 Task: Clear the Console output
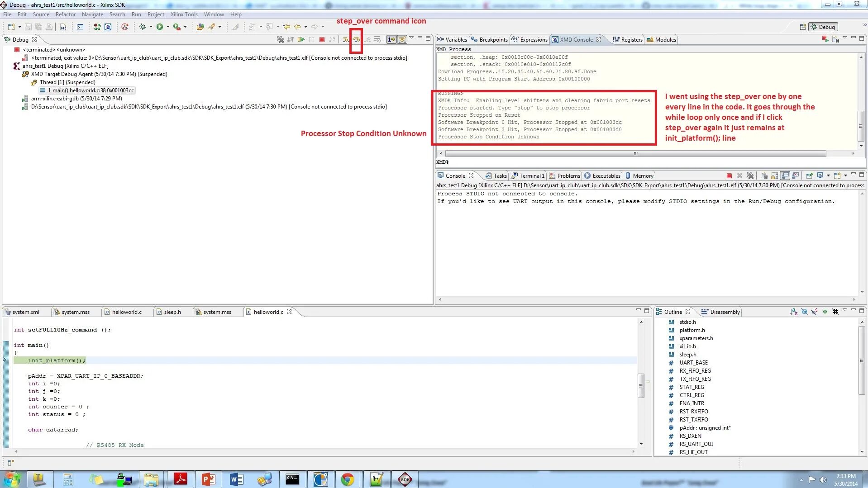(764, 176)
